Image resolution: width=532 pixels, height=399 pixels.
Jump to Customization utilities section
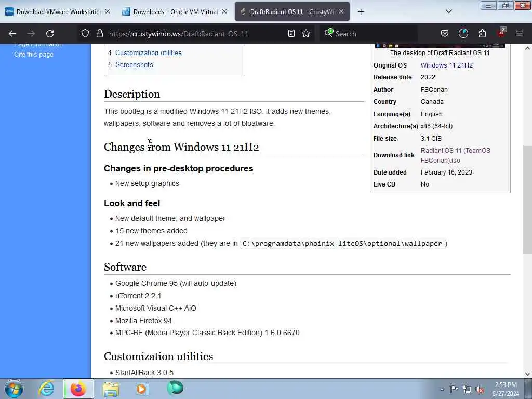(x=148, y=52)
